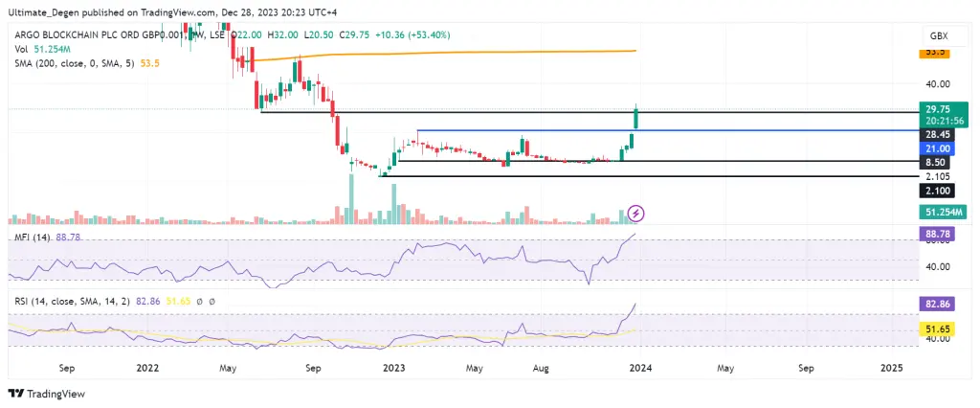
Task: Click the 2022 time axis label
Action: pos(147,369)
